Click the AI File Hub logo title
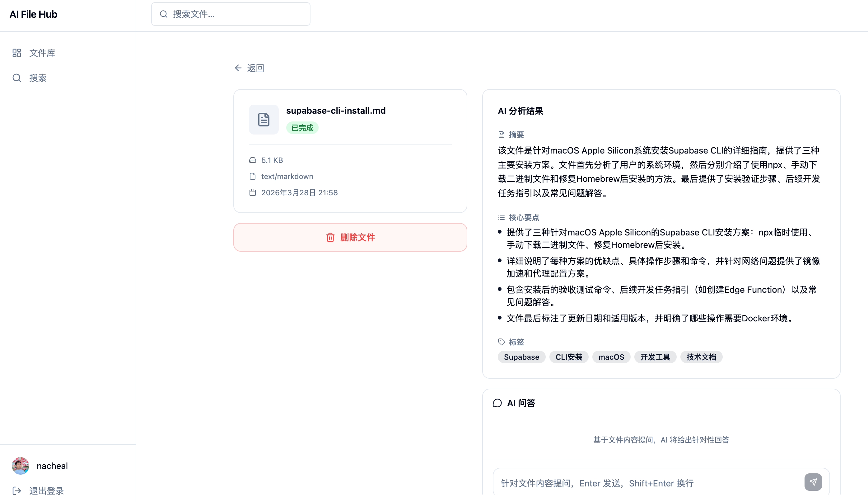The image size is (868, 502). pos(33,14)
